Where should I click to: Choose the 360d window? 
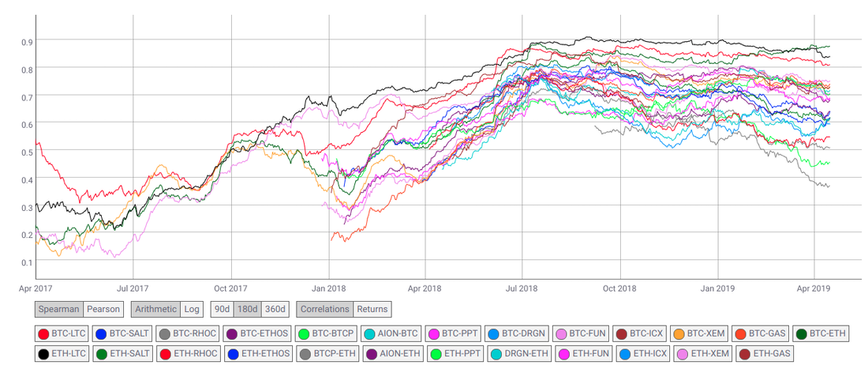point(275,309)
